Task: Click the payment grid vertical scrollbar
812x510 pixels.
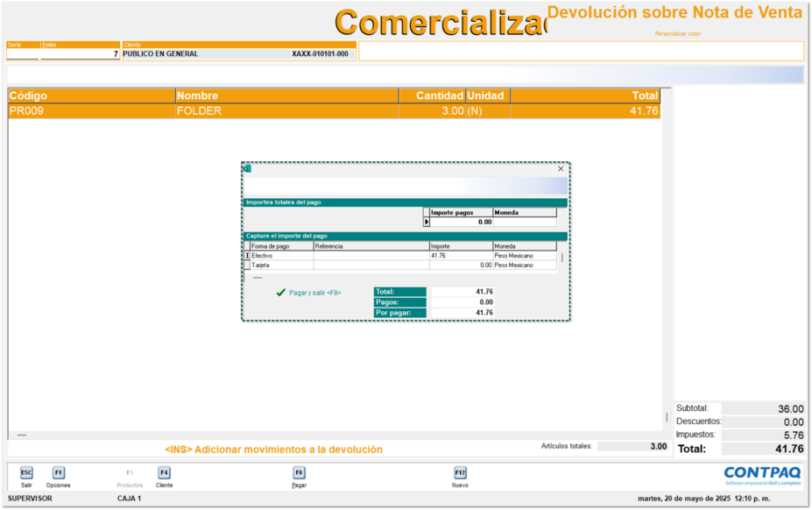Action: (561, 259)
